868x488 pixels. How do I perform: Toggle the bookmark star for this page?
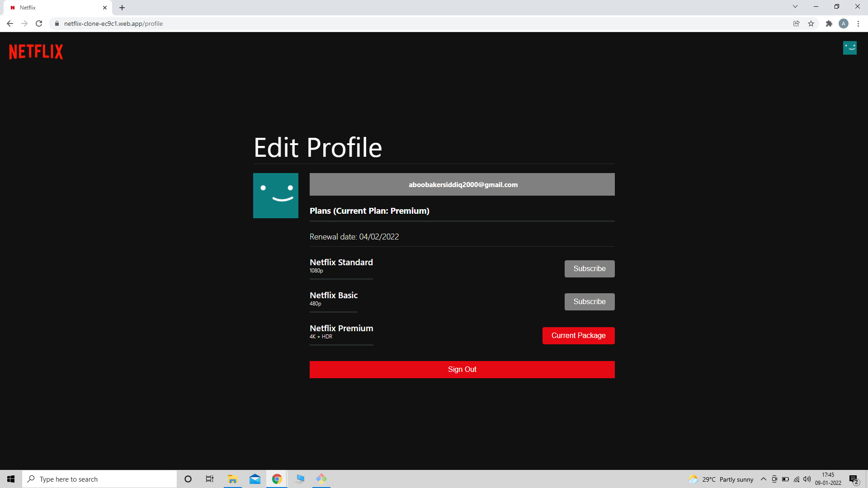click(x=811, y=23)
